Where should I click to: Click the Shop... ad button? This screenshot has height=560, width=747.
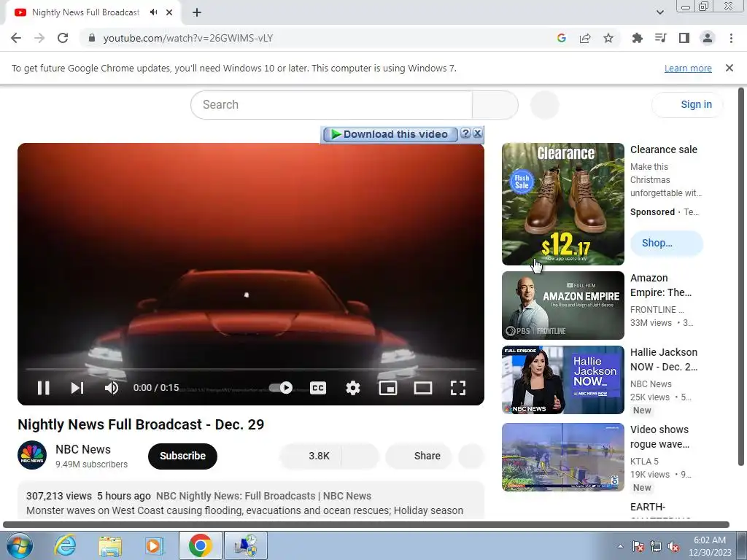[666, 243]
